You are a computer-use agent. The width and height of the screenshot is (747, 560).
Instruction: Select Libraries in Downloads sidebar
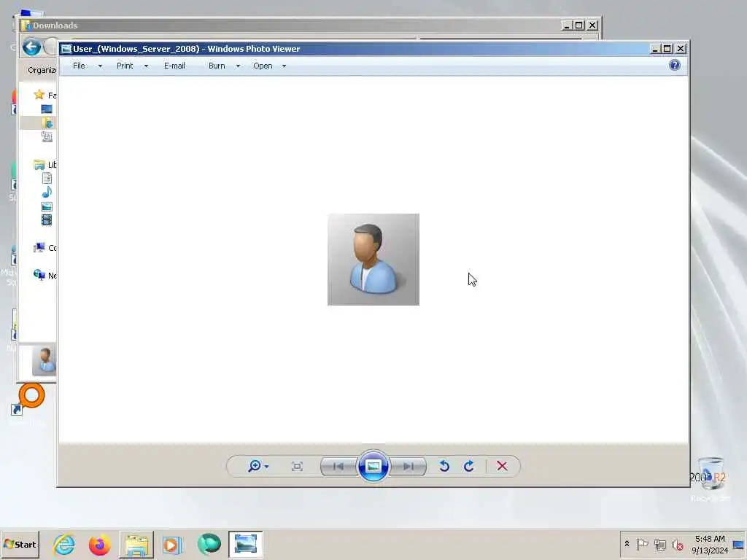tap(45, 165)
